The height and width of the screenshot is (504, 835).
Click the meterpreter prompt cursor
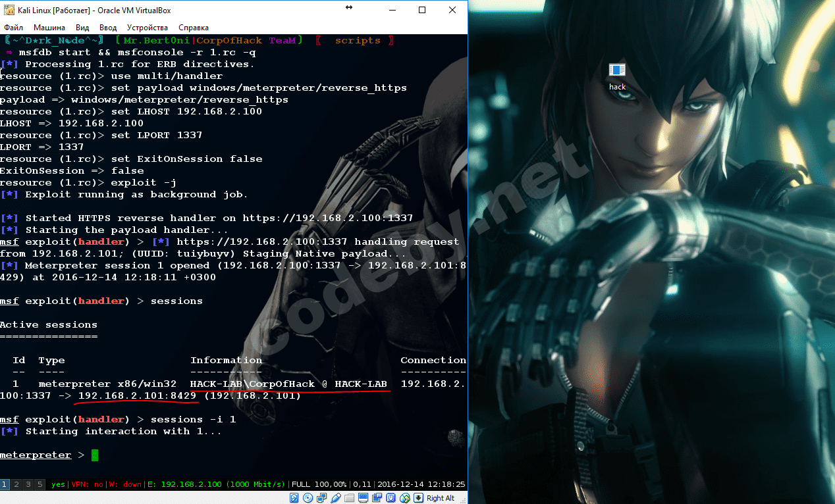point(94,455)
